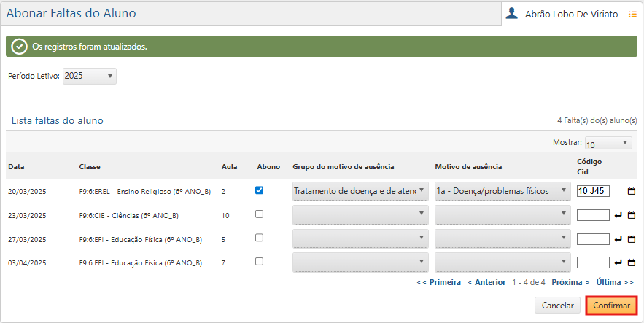Check the Abono box for 03/04/2025 row

tap(259, 262)
